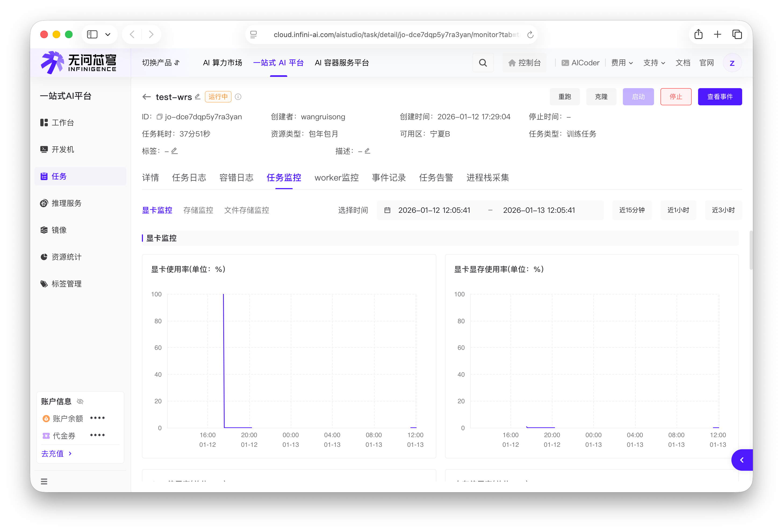Toggle account info visibility eye icon

point(80,401)
